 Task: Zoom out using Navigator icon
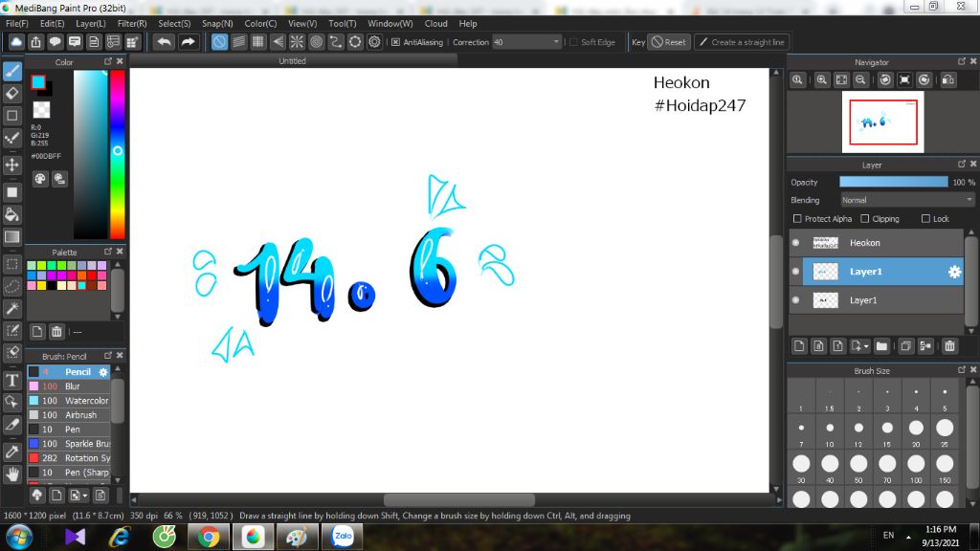[860, 80]
